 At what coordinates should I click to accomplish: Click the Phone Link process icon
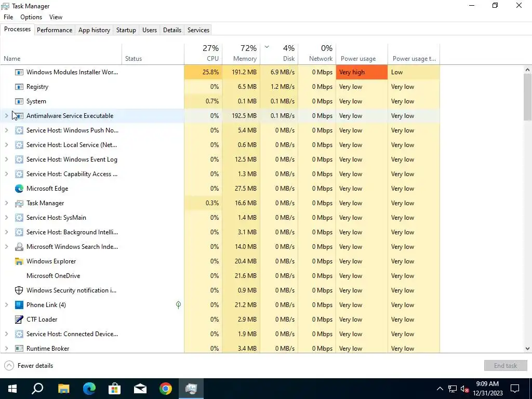[19, 305]
